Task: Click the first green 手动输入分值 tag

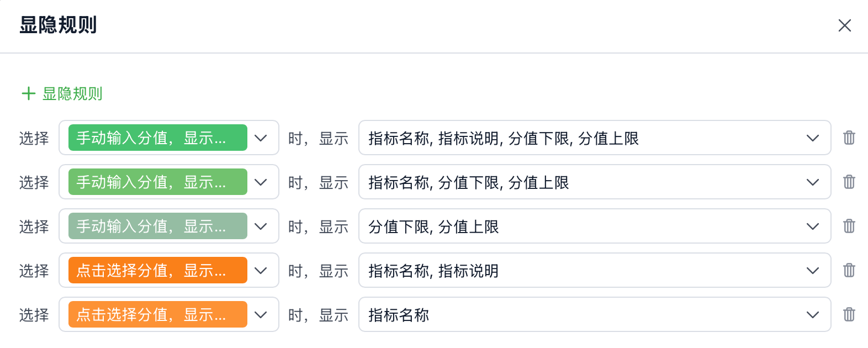Action: point(157,138)
